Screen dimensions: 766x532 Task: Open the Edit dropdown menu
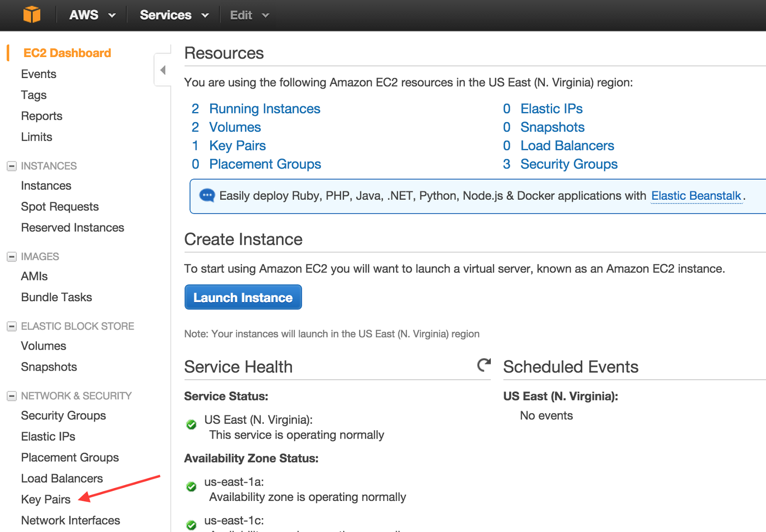tap(249, 15)
